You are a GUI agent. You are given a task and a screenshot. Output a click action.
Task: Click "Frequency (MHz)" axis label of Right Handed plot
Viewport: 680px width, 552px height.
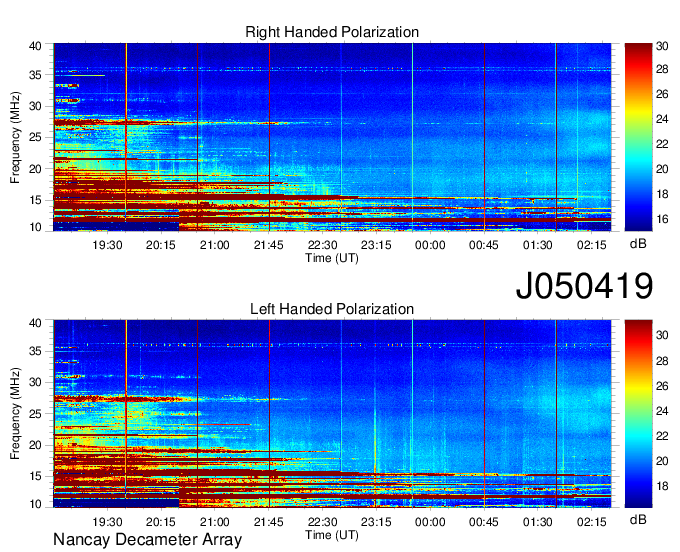15,137
